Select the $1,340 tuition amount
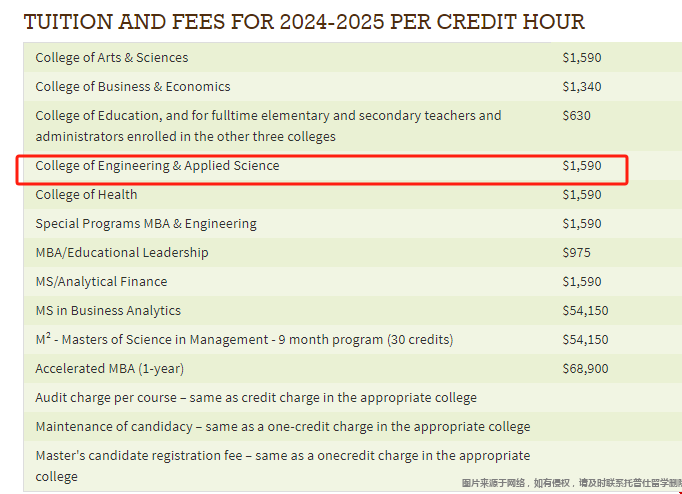Screen dimensions: 682x494 click(582, 87)
